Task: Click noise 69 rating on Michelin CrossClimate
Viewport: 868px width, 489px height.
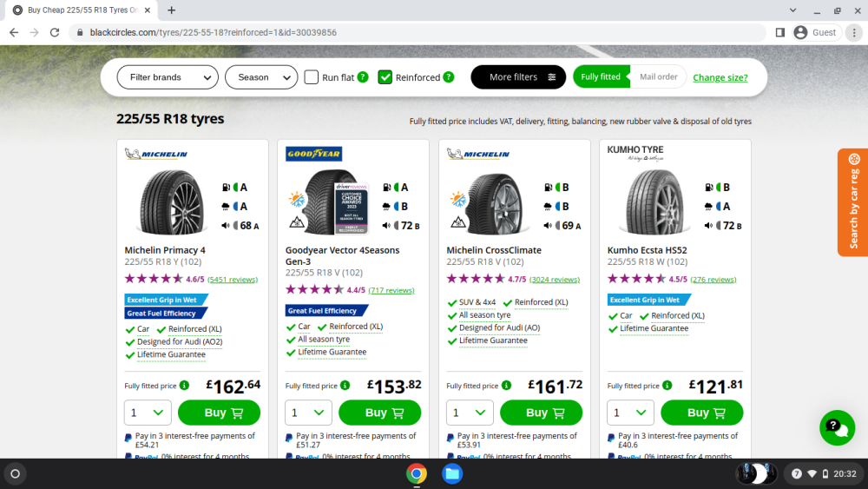Action: 562,226
